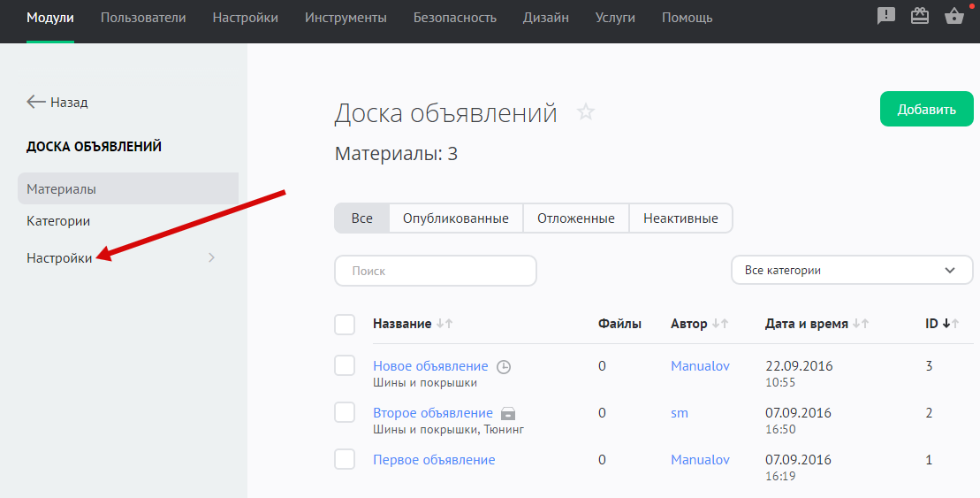Click the notifications alert icon in header

pos(885,16)
